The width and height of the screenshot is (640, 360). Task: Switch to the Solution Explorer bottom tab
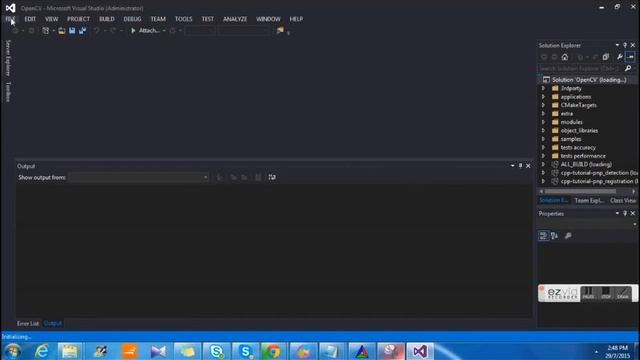553,200
